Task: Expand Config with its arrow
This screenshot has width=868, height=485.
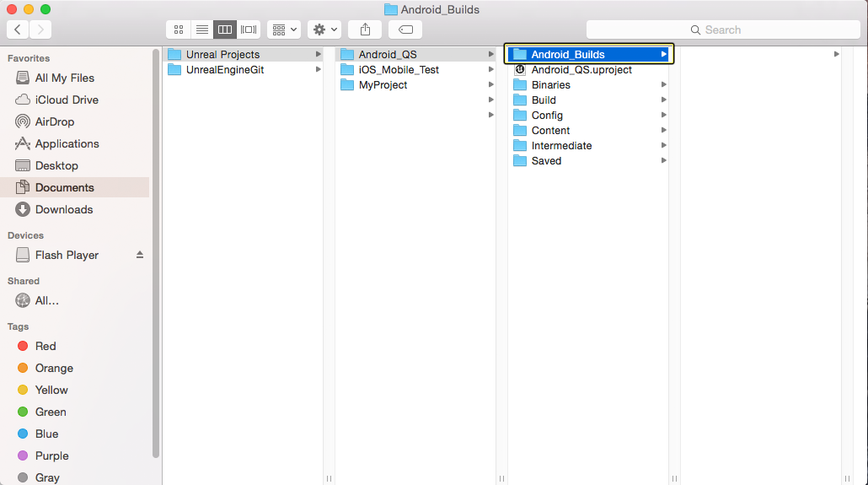Action: (x=664, y=116)
